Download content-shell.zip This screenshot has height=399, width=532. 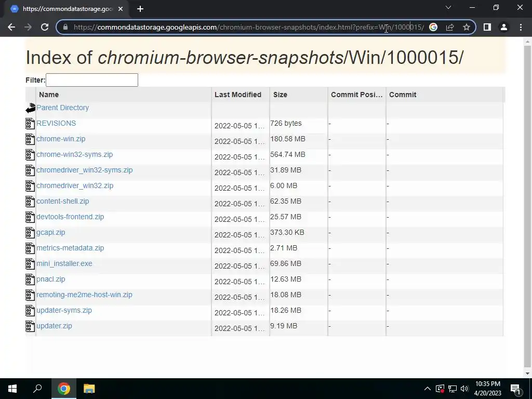coord(63,201)
